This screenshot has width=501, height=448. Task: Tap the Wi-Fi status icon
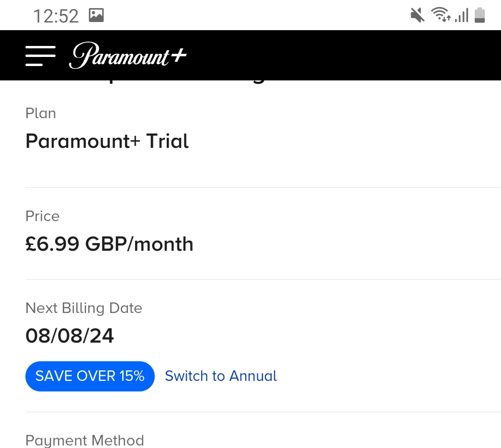point(441,15)
